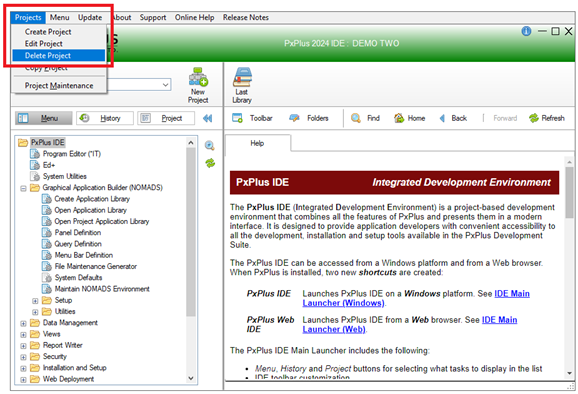Open Panel Definition tree item
Viewport: 578px width, 394px height.
coord(78,233)
